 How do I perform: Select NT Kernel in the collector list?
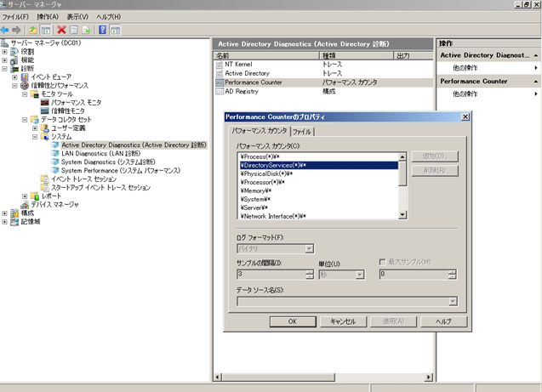click(241, 64)
